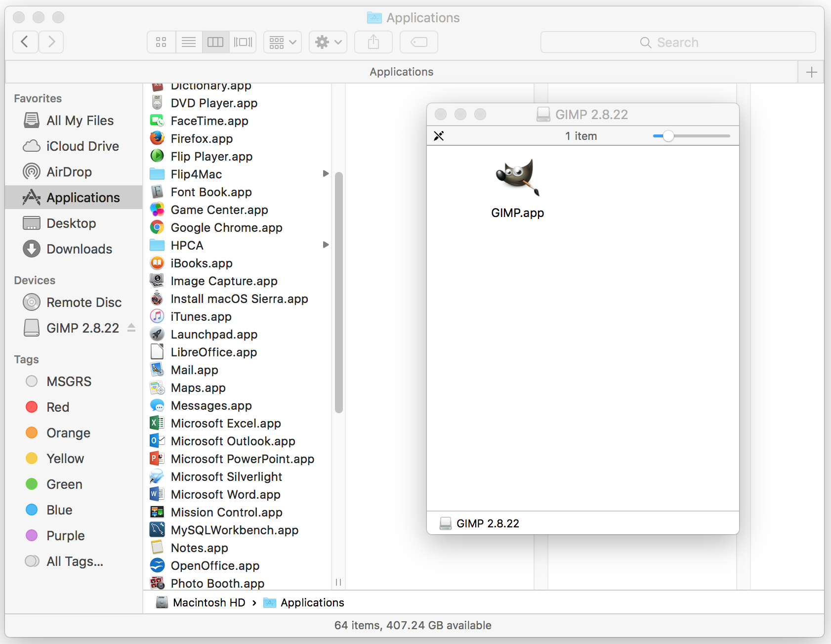Select Messages.app icon
The width and height of the screenshot is (831, 644).
pyautogui.click(x=157, y=405)
